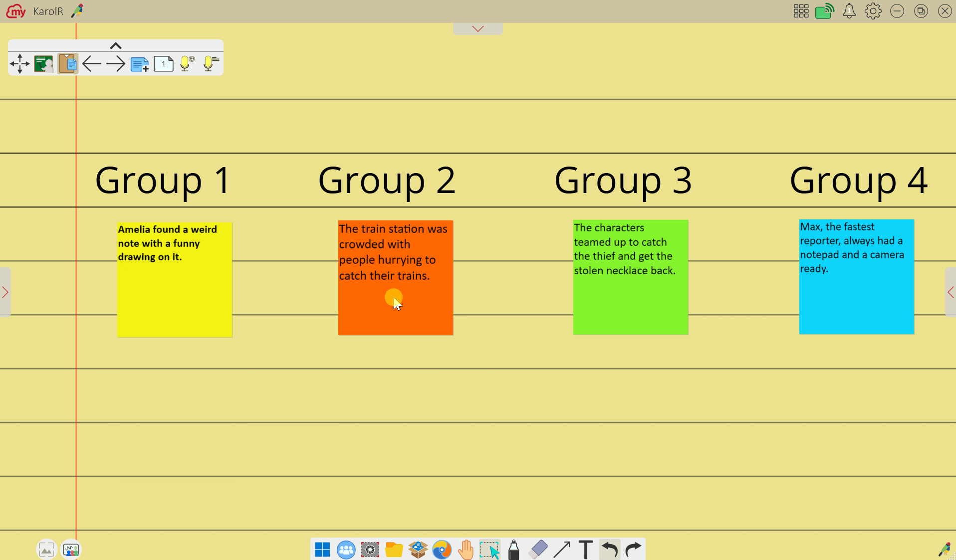
Task: Collapse the floating toolbar with up chevron
Action: 115,45
